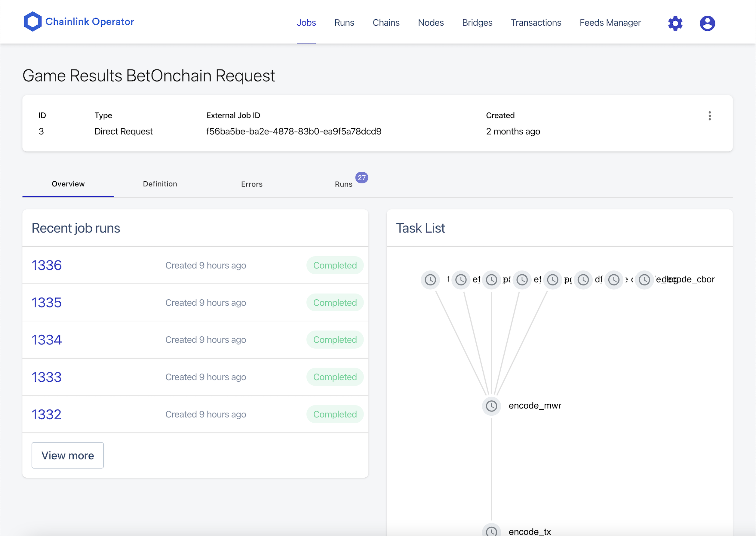Switch to the Errors tab

pyautogui.click(x=252, y=184)
